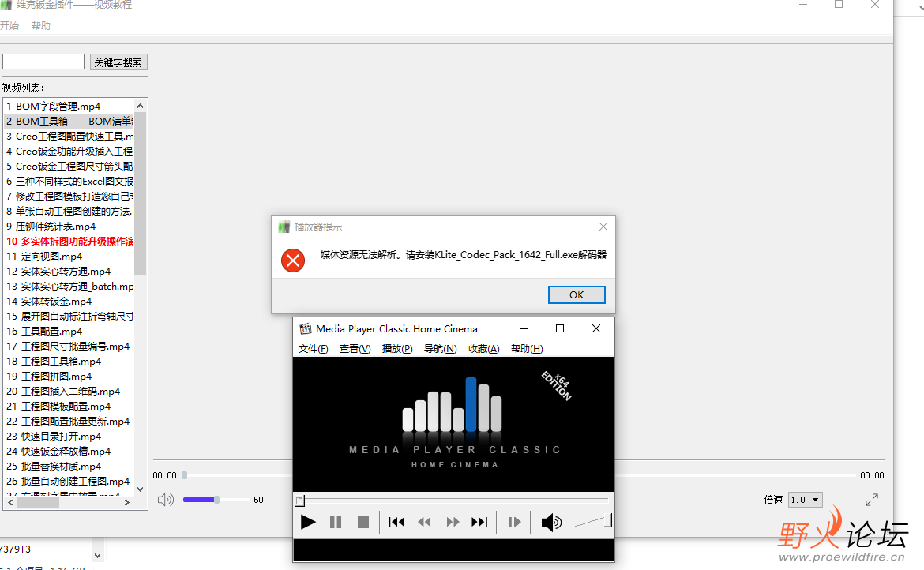Select 18-工程图工具箱.mp4

(69, 362)
